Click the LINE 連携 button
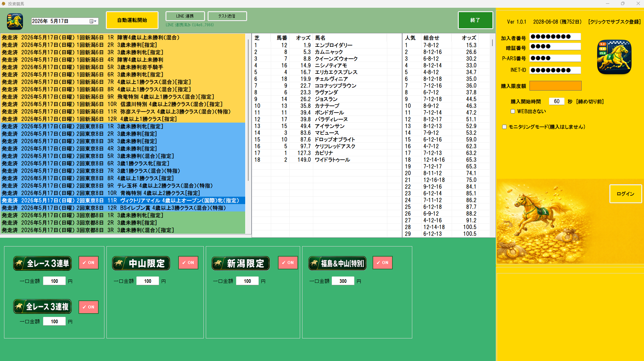 185,16
